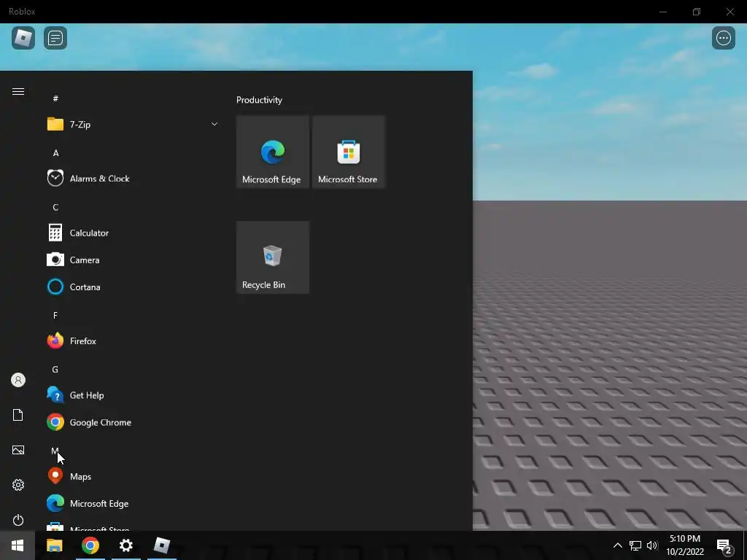Show hidden tray icons arrow

click(x=617, y=545)
